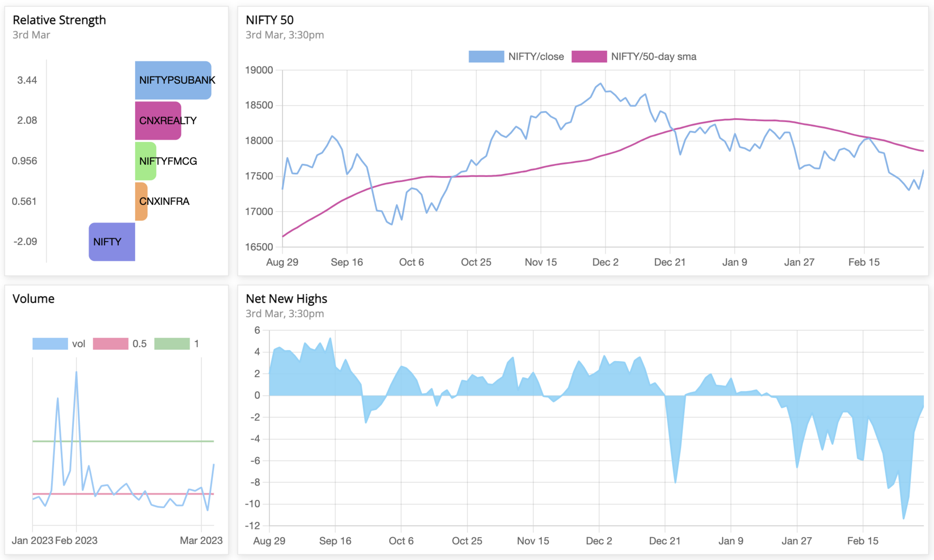Toggle the NIFTY/50-day sma legend entry

[x=634, y=56]
